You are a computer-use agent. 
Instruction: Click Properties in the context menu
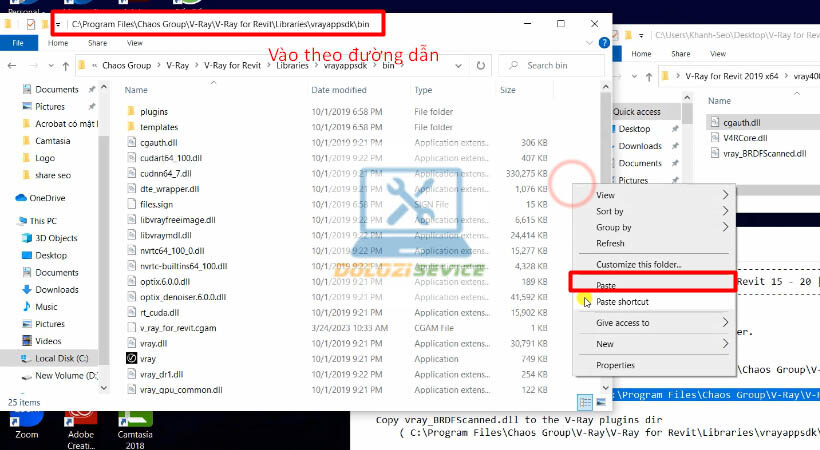pos(615,365)
